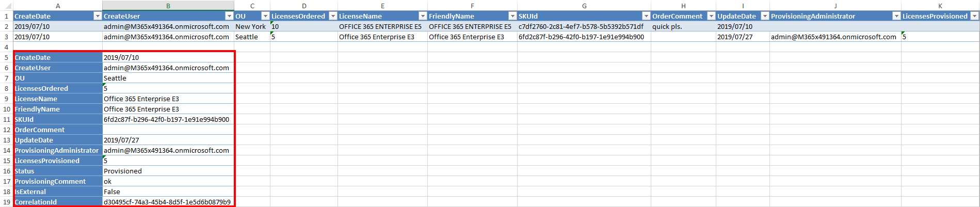Click the "quick pls." comment cell
980x207 pixels.
[683, 26]
